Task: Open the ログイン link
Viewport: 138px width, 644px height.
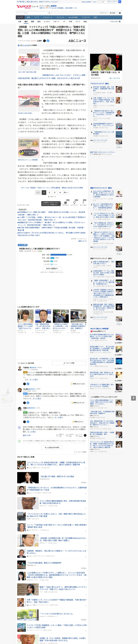Action: pos(42,8)
